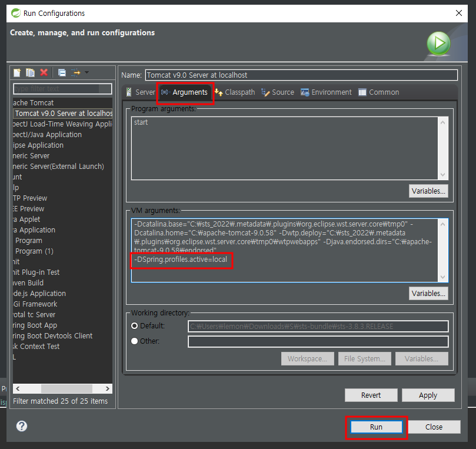
Task: Click Variables button in Working directory
Action: (422, 358)
